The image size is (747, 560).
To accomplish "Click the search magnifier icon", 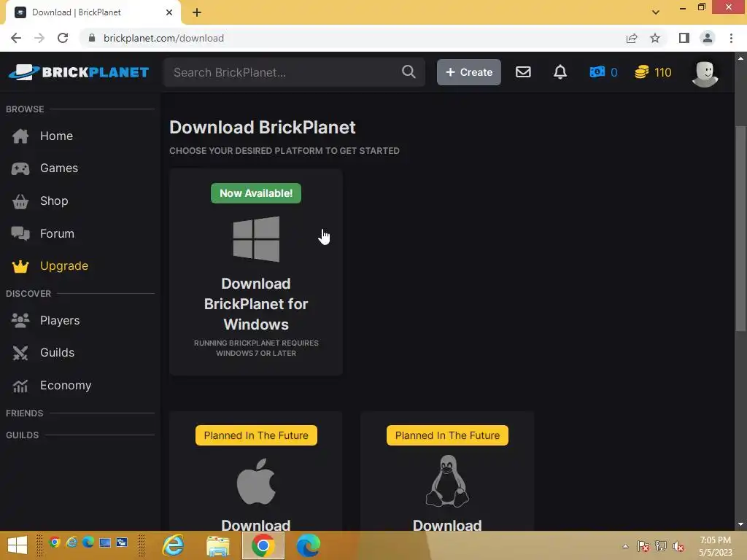I will coord(409,72).
